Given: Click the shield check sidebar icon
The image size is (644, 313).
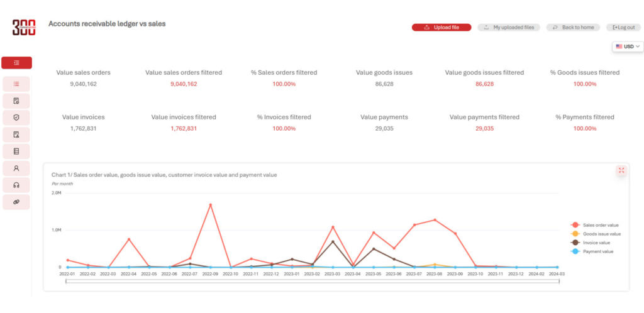Looking at the screenshot, I should (x=16, y=118).
